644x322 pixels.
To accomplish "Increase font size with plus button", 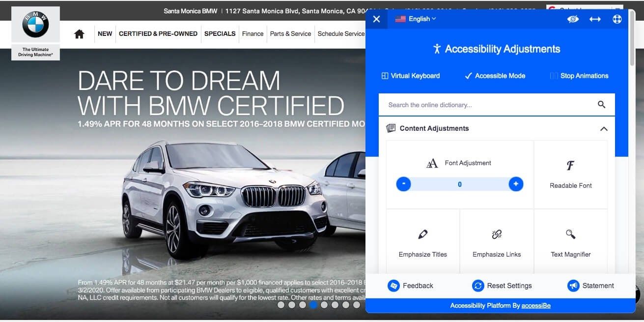I will click(x=516, y=184).
